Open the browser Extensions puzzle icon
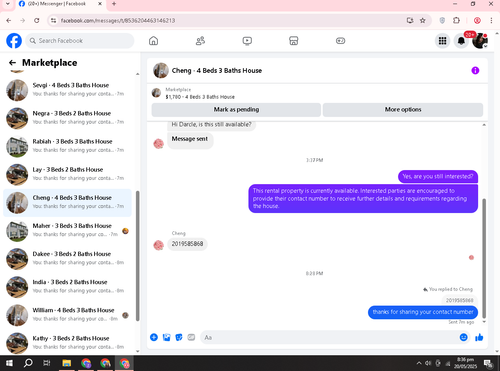This screenshot has width=500, height=371. [x=456, y=20]
